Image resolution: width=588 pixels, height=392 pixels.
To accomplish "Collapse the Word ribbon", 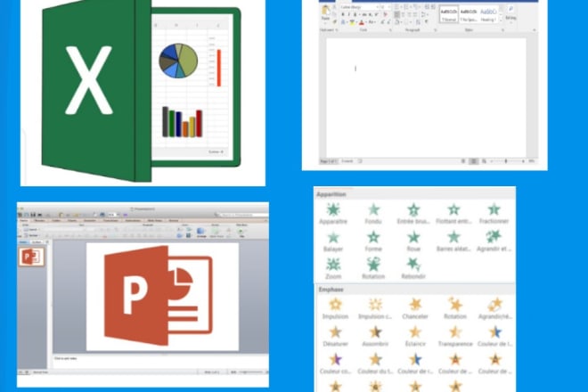I will [x=534, y=30].
